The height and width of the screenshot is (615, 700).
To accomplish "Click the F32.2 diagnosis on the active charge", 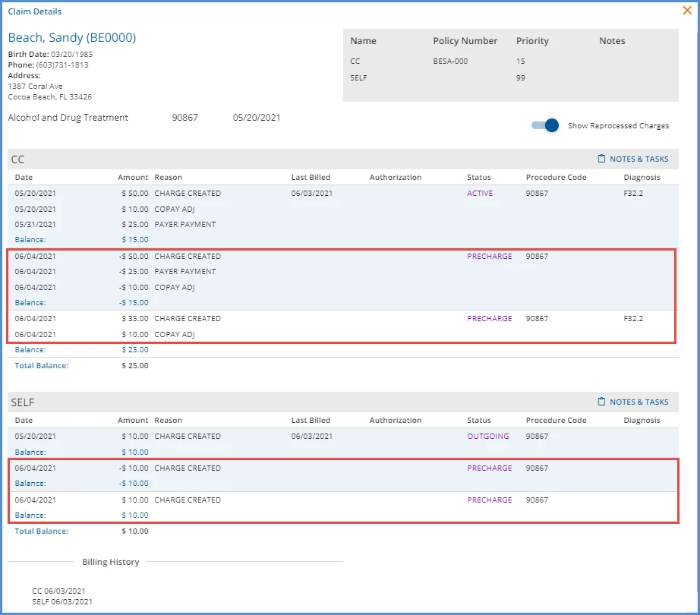I will [633, 194].
